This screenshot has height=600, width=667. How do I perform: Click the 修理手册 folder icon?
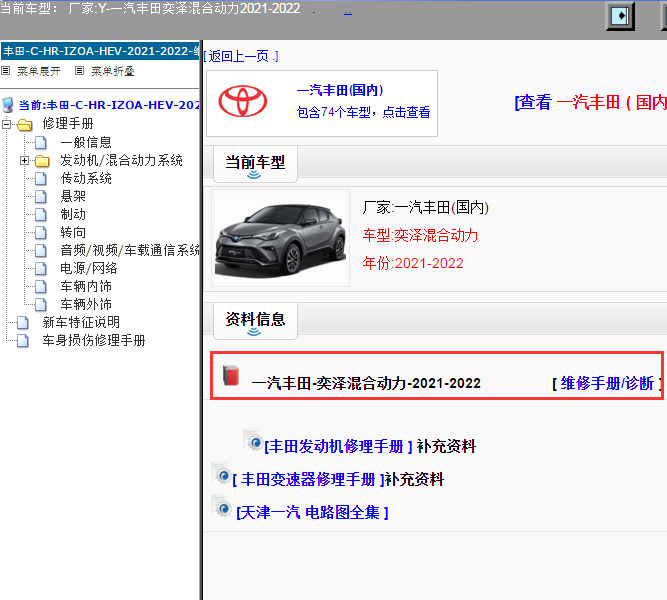click(25, 124)
